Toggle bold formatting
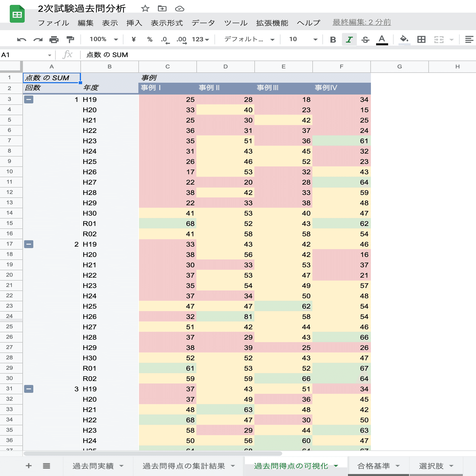Image resolution: width=476 pixels, height=476 pixels. (333, 39)
